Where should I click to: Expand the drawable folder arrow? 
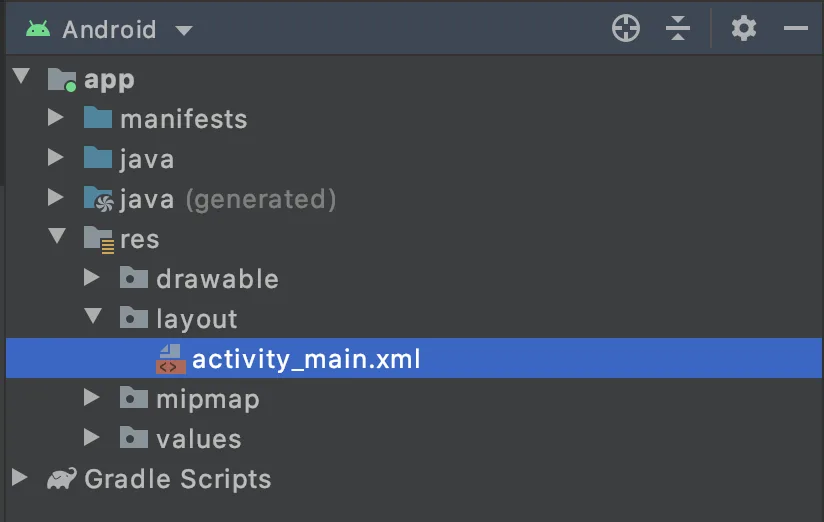[x=91, y=277]
